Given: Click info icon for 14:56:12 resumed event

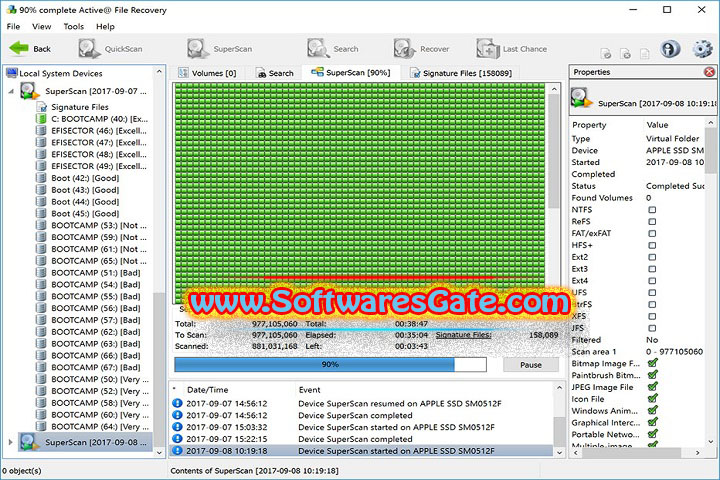Looking at the screenshot, I should [x=177, y=403].
